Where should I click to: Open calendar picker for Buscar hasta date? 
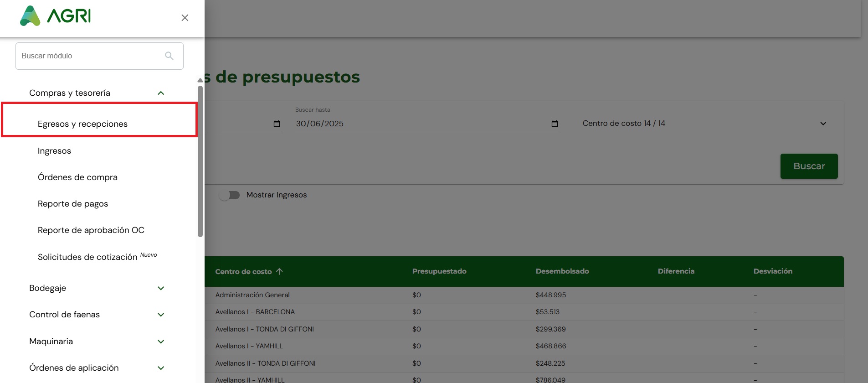555,124
